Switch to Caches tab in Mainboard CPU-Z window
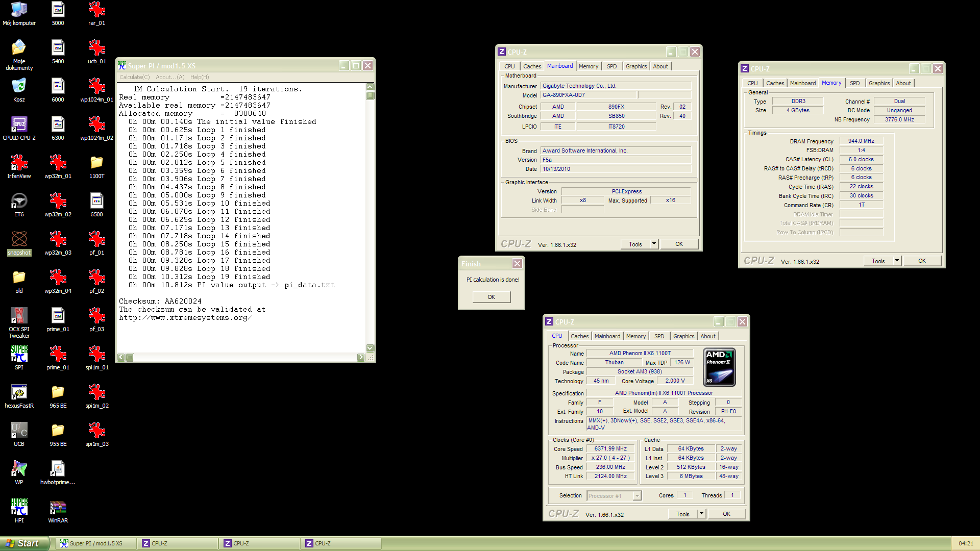The image size is (980, 551). pyautogui.click(x=532, y=66)
